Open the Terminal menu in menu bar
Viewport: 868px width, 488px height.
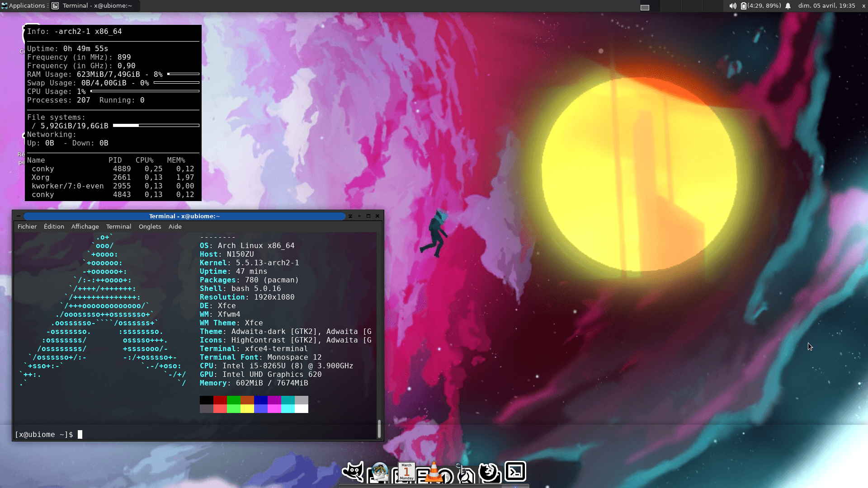pos(118,226)
